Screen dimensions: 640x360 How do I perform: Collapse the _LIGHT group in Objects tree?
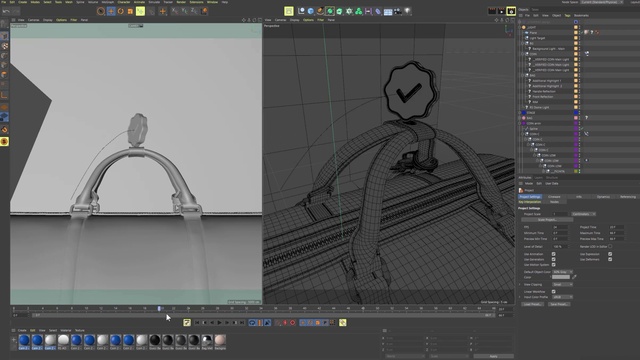(520, 27)
